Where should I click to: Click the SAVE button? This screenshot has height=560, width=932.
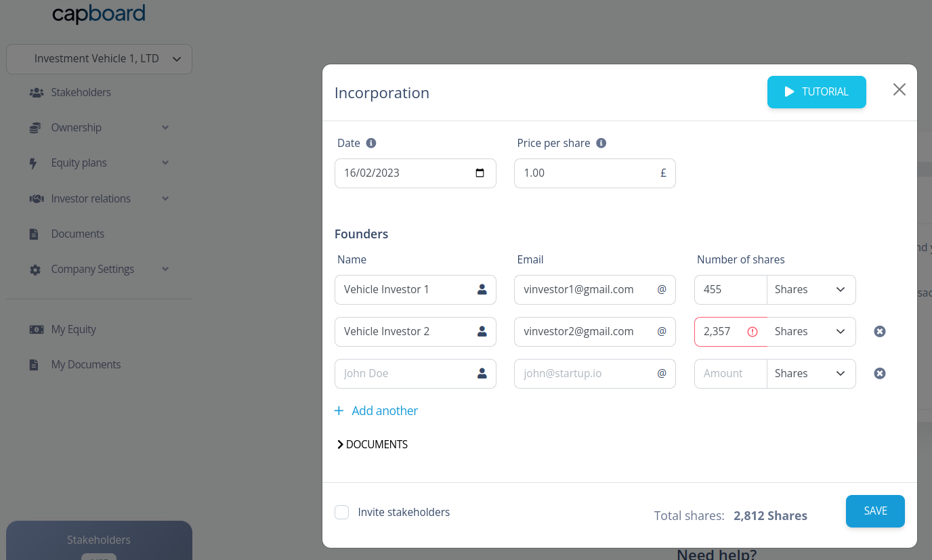click(875, 511)
